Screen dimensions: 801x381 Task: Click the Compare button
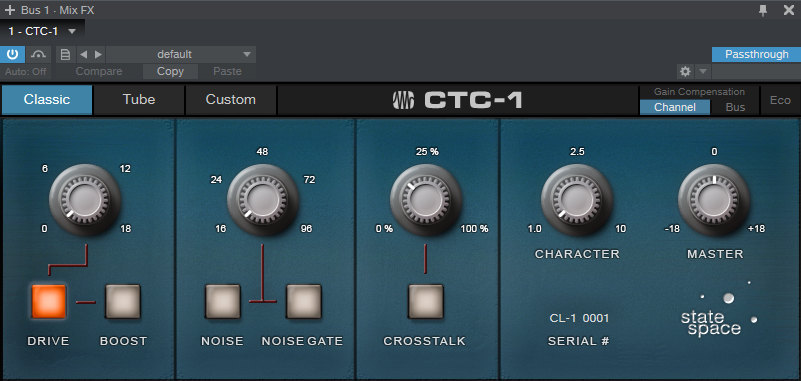point(99,72)
